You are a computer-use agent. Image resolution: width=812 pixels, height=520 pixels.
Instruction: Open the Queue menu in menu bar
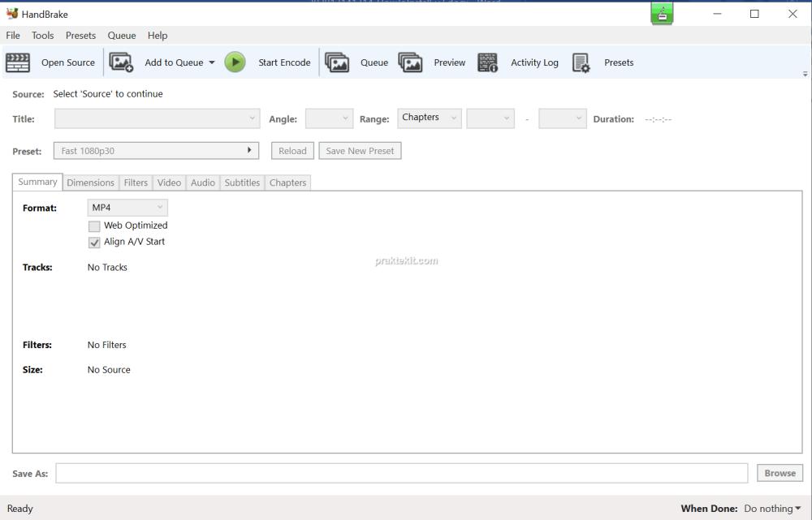coord(122,35)
